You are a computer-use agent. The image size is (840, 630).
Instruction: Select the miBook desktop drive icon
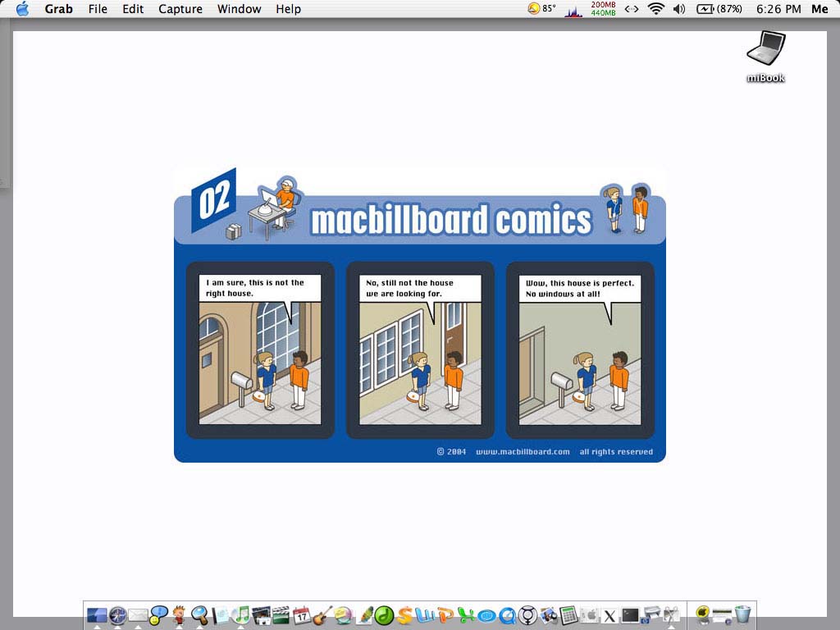pos(765,57)
